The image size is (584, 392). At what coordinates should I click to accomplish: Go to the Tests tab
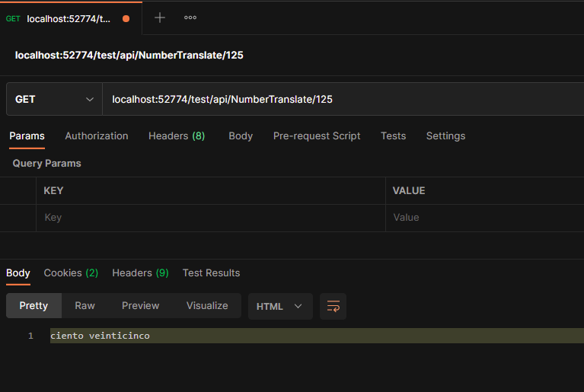tap(393, 136)
